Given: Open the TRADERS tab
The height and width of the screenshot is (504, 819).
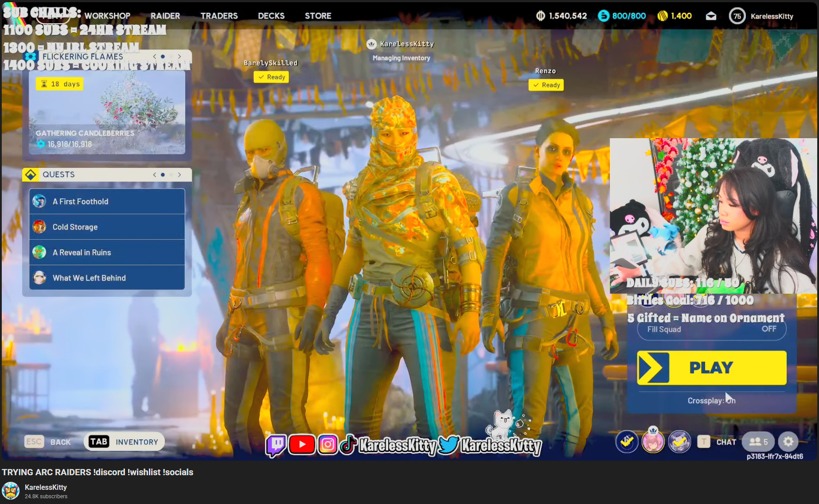Looking at the screenshot, I should tap(219, 16).
